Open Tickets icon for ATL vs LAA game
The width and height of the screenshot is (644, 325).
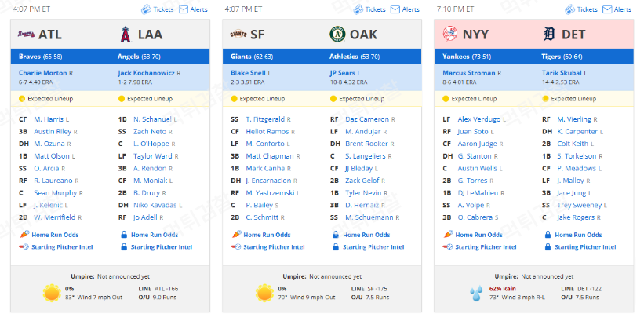pyautogui.click(x=146, y=9)
